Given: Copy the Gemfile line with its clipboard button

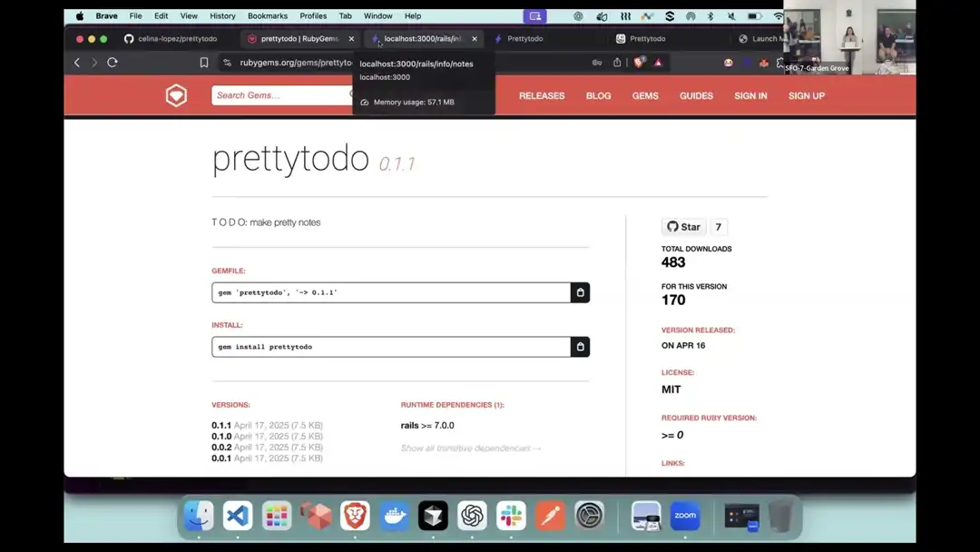Looking at the screenshot, I should tap(580, 292).
